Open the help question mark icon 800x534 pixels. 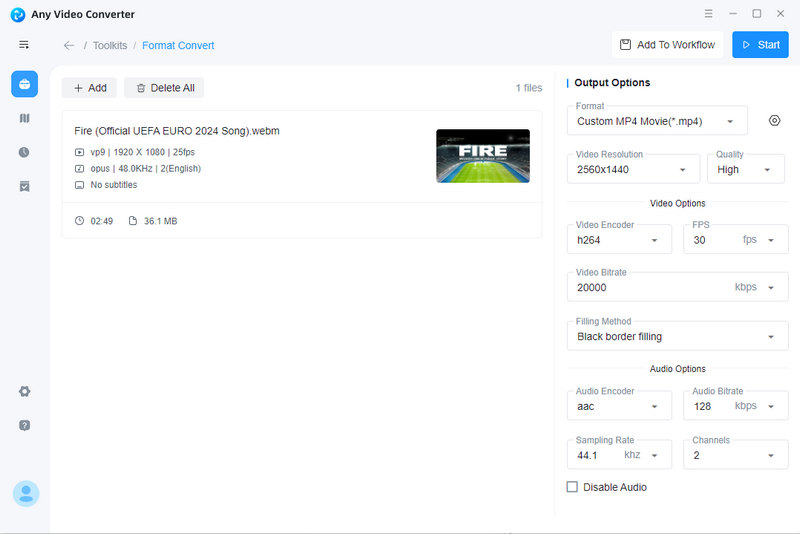[24, 425]
